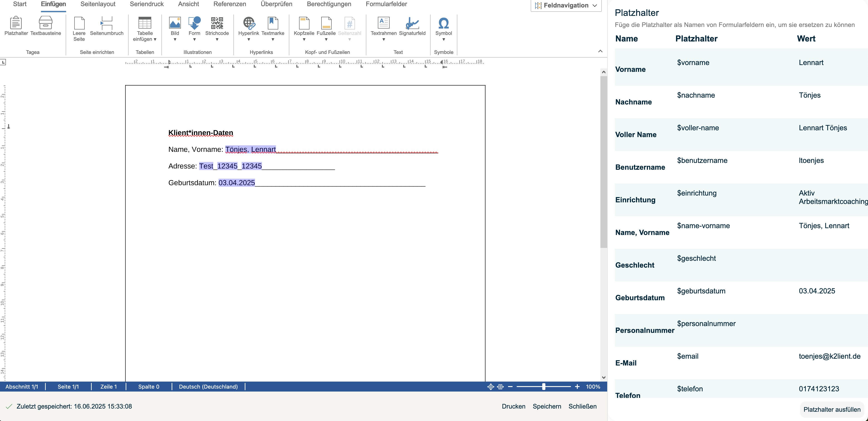Open the Form dropdown arrow
Image resolution: width=868 pixels, height=421 pixels.
tap(194, 39)
